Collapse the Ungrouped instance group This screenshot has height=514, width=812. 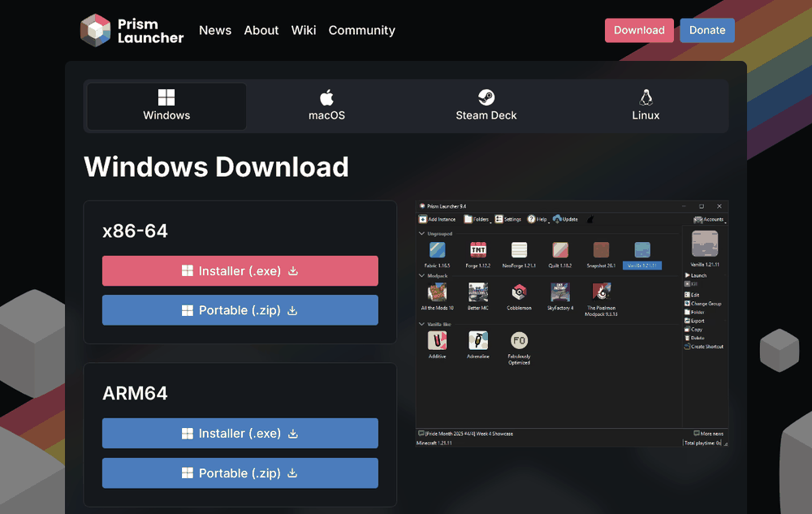pyautogui.click(x=421, y=233)
